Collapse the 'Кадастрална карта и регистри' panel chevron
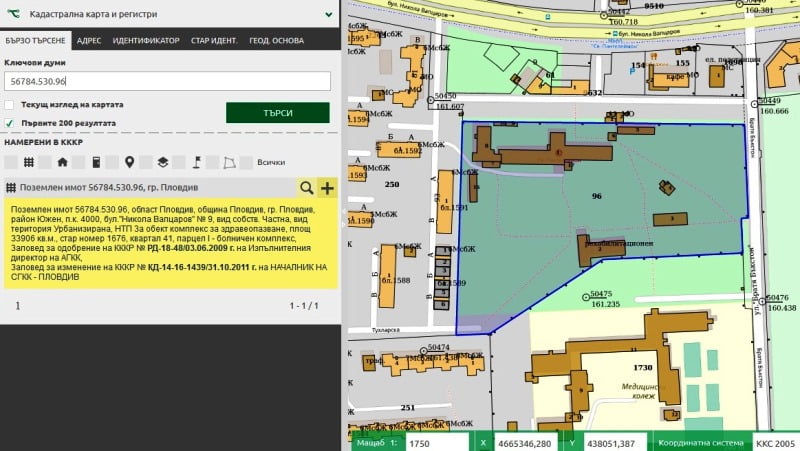This screenshot has height=451, width=800. click(327, 16)
